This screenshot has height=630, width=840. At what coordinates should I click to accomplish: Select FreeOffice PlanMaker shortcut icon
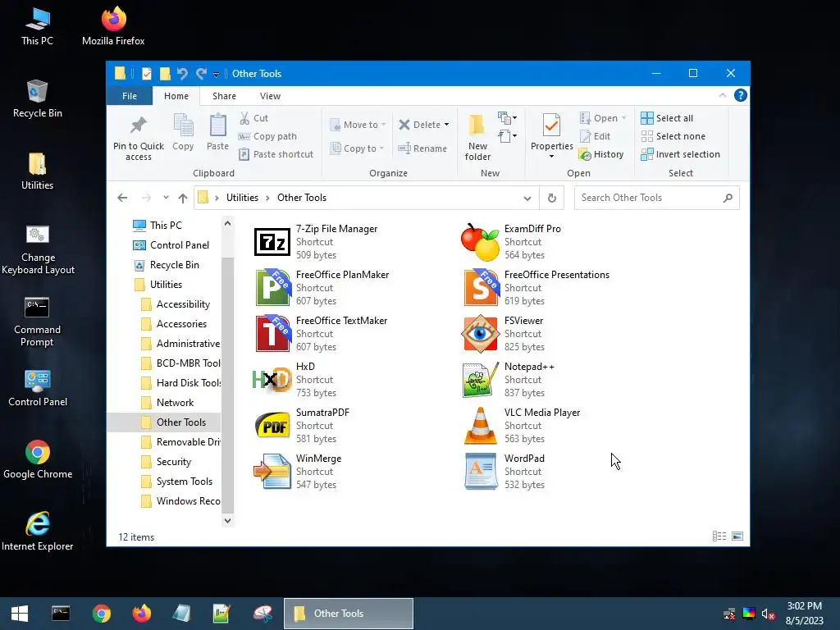[272, 288]
